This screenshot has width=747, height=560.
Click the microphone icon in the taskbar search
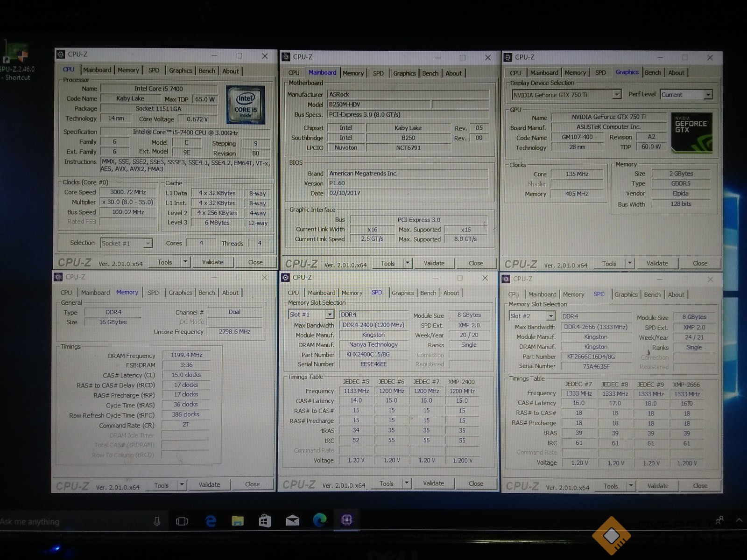157,521
